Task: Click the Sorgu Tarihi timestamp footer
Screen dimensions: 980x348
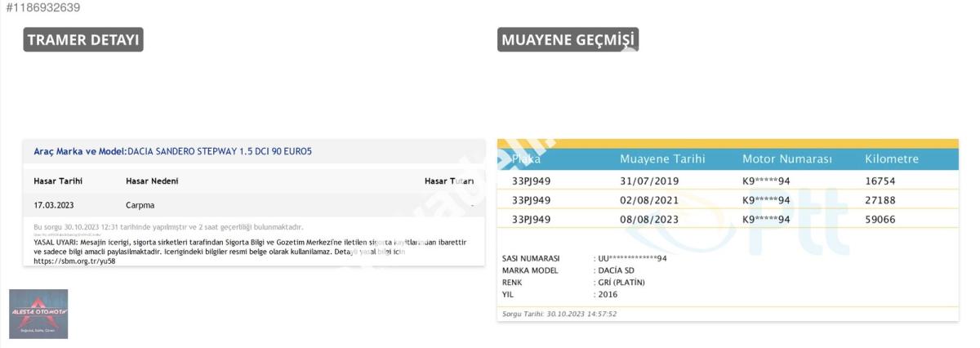Action: tap(559, 314)
